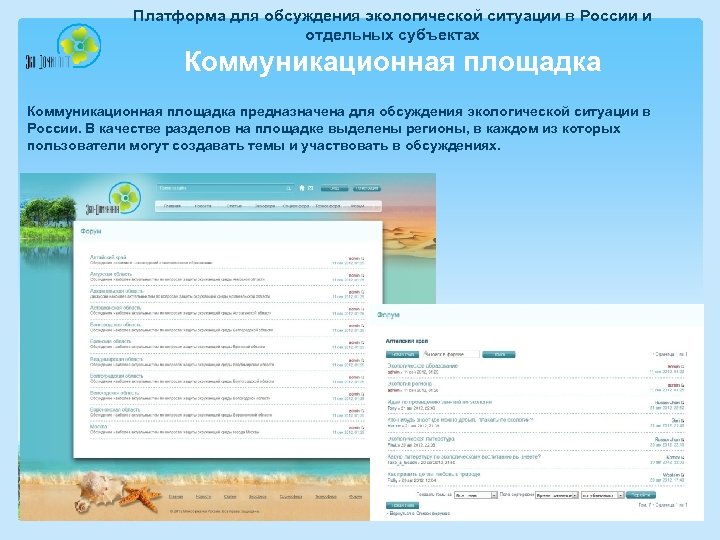
Task: Click the Регистрация button in header
Action: (x=367, y=188)
